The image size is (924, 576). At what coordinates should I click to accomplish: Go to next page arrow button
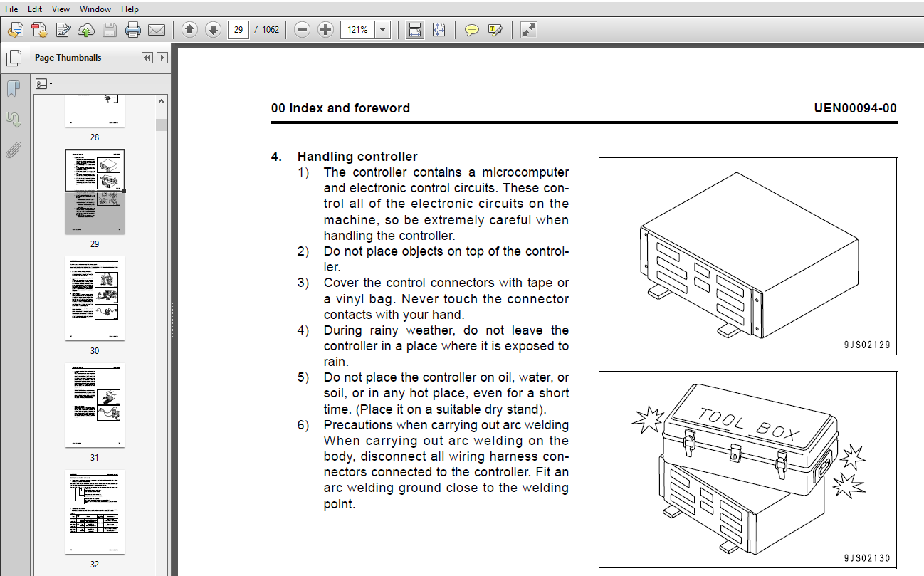click(213, 30)
